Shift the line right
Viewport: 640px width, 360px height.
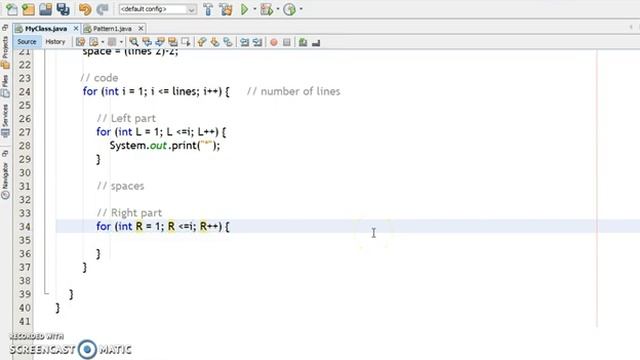coord(258,42)
